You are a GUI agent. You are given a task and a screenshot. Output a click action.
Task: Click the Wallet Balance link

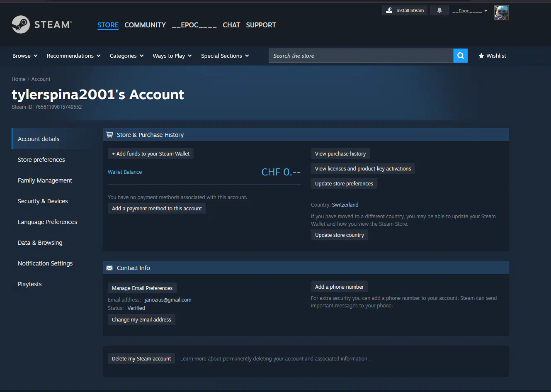(x=125, y=172)
